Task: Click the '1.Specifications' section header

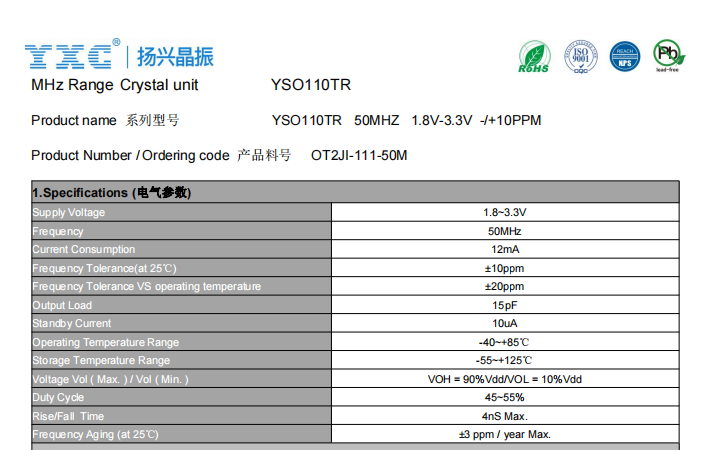Action: [x=111, y=192]
